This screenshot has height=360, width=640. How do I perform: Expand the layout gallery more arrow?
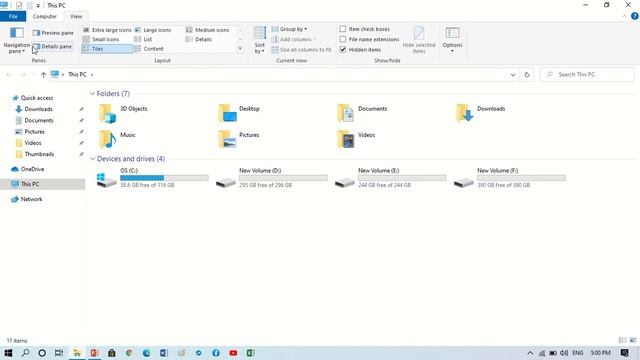point(240,49)
